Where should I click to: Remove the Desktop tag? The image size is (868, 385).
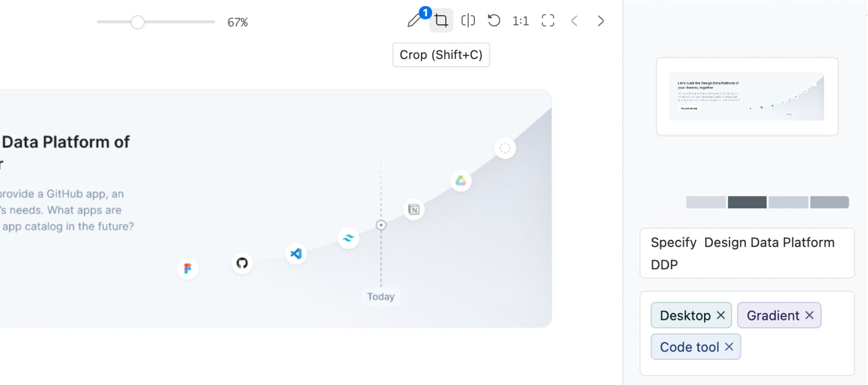tap(720, 315)
